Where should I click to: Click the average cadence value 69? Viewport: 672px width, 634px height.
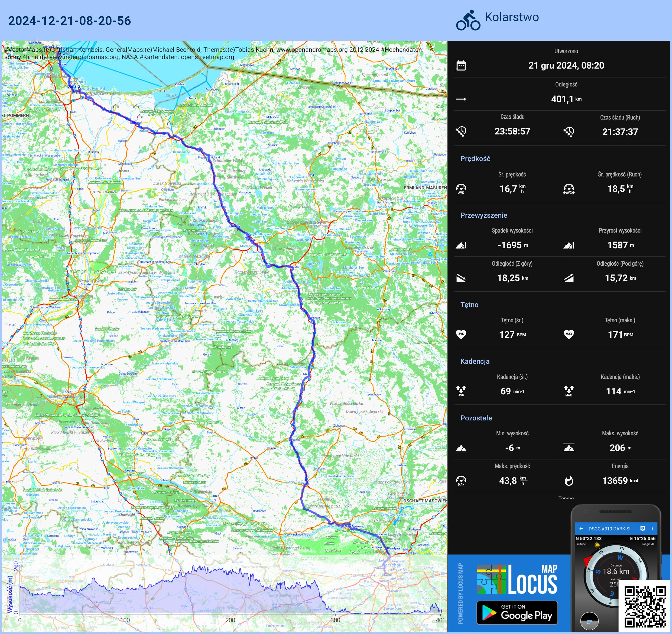tap(505, 391)
